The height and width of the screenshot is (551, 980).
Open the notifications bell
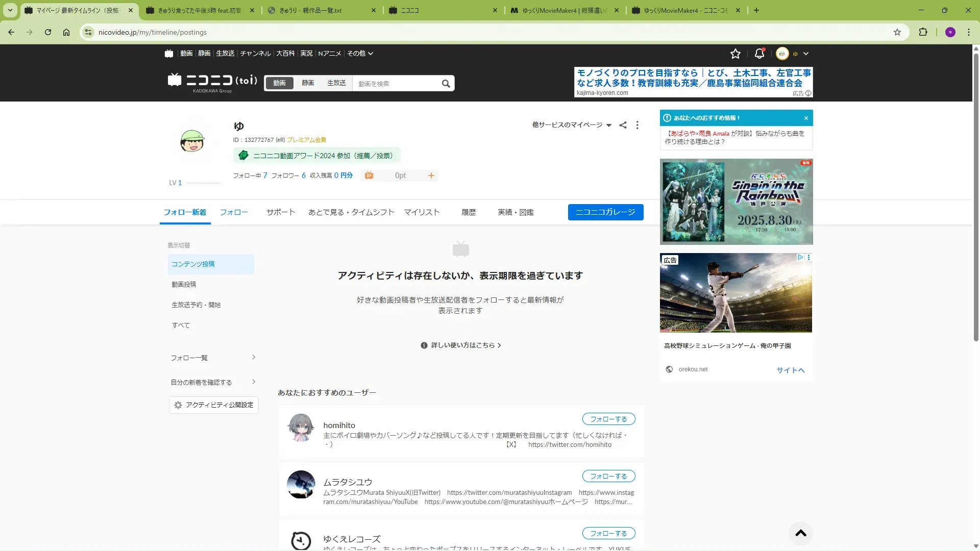point(759,54)
